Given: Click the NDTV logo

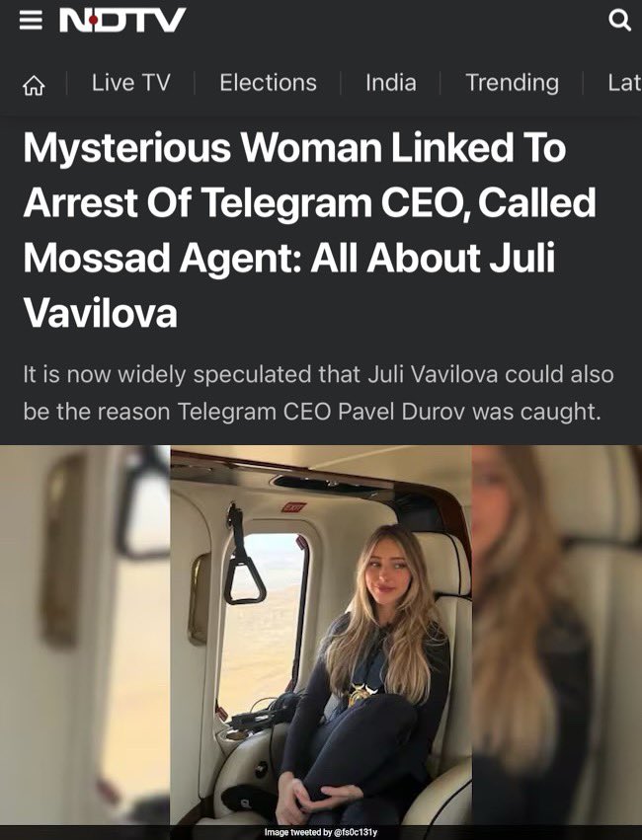Looking at the screenshot, I should pos(122,21).
